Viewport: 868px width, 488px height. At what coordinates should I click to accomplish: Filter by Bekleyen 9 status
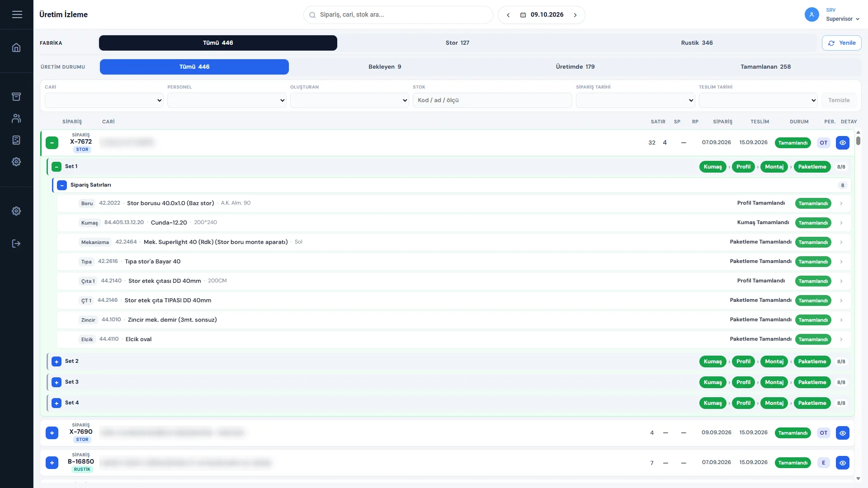tap(385, 67)
